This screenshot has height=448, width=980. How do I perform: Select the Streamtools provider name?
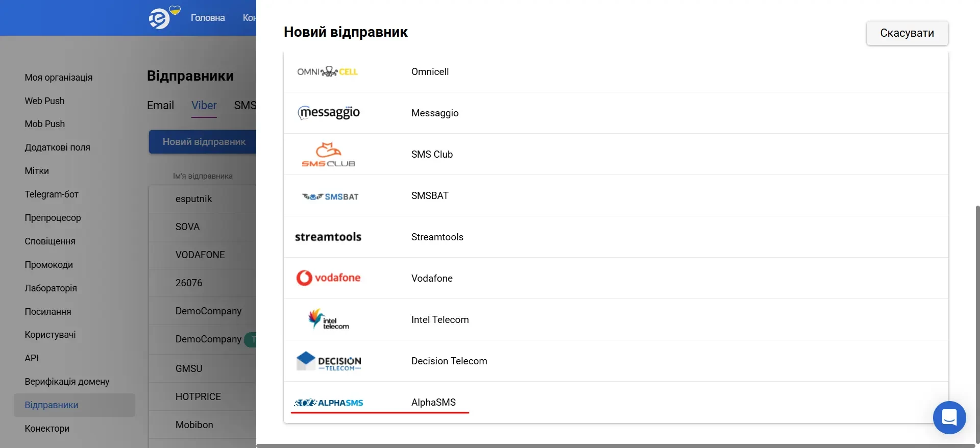click(437, 237)
